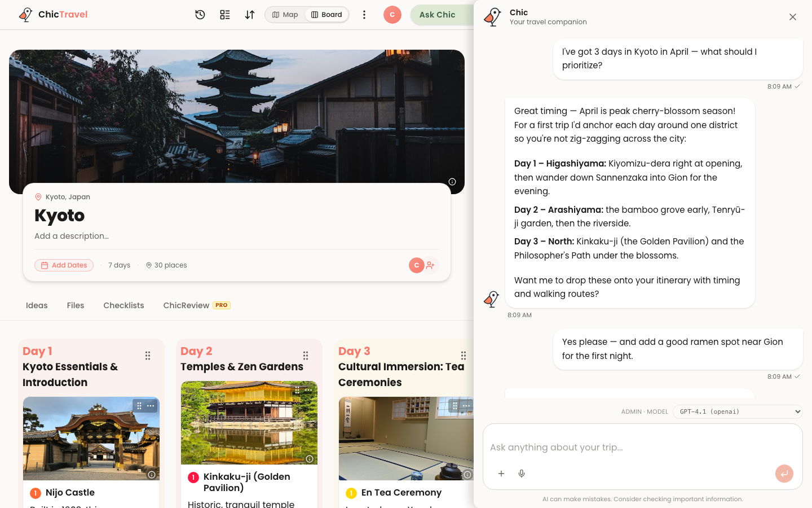The height and width of the screenshot is (508, 812).
Task: Open the Kinkaku-ji (Golden Pavilion) place title
Action: click(x=247, y=482)
